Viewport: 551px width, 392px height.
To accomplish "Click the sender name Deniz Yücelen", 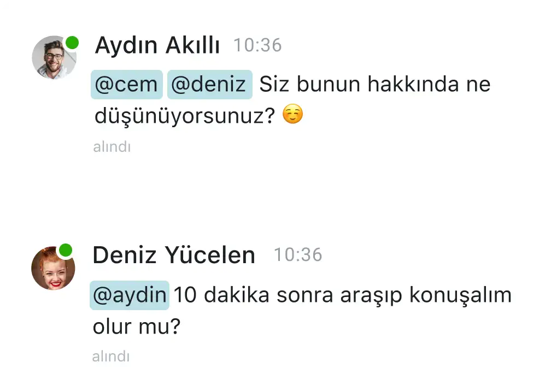I will pyautogui.click(x=174, y=255).
